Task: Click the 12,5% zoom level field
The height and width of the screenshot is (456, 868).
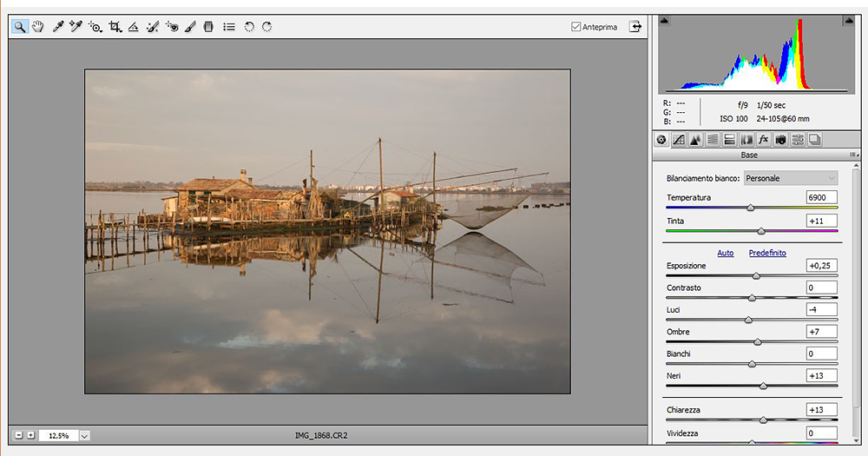Action: 59,436
